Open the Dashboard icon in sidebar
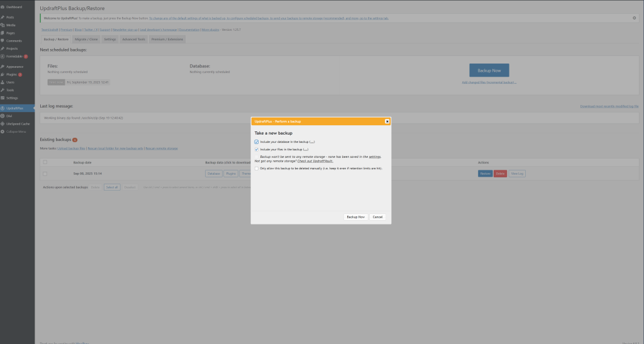 3,7
